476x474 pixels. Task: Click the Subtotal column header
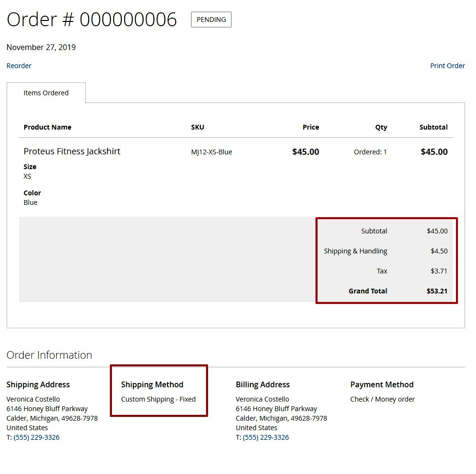click(x=433, y=127)
